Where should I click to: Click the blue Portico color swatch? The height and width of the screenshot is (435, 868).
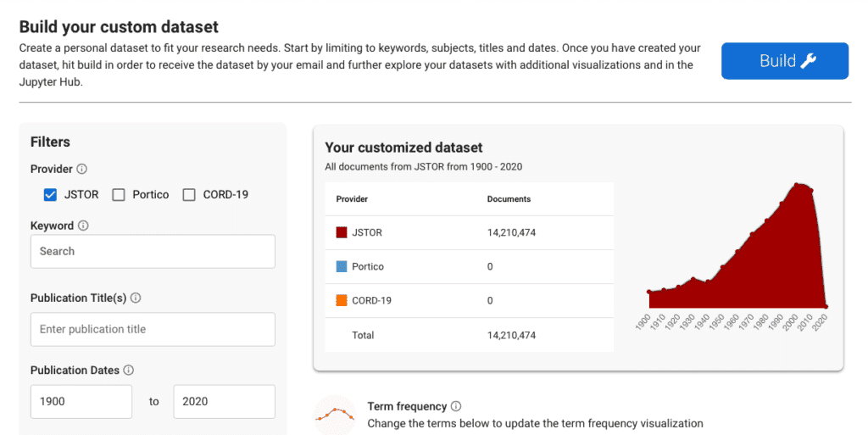(x=342, y=266)
